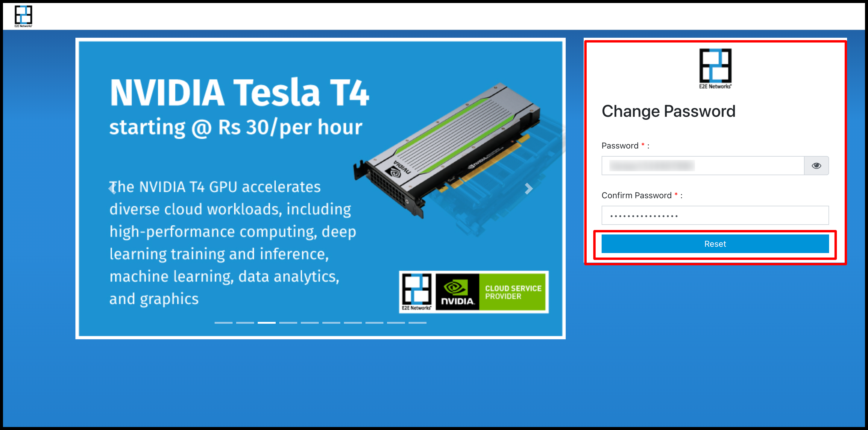Select the ninth carousel indicator dash
Screen dimensions: 868x430
[x=396, y=322]
